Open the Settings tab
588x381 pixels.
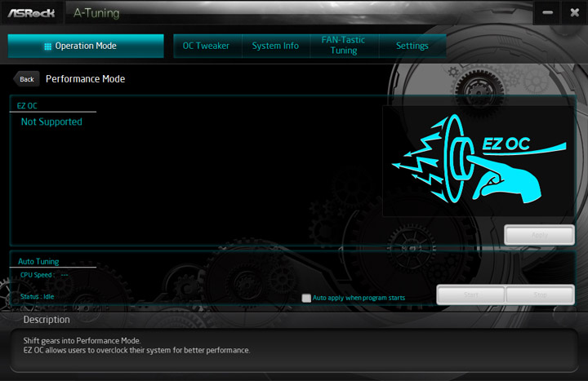(x=412, y=46)
